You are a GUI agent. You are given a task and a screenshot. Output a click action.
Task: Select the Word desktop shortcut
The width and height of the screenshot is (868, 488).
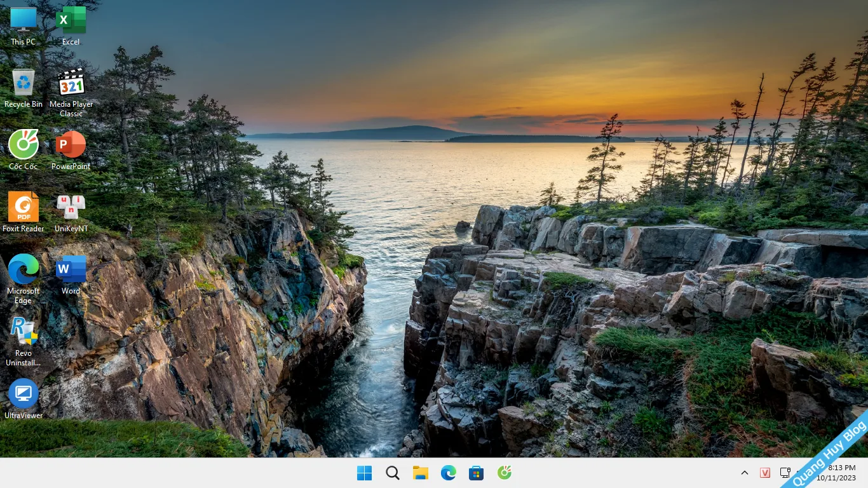(x=71, y=275)
